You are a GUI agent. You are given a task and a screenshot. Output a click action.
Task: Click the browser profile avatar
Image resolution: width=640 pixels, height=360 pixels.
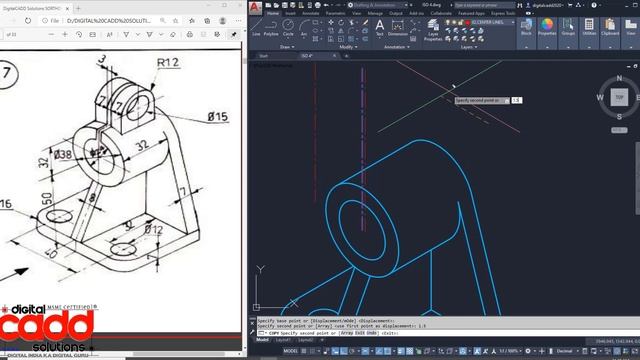coord(222,20)
